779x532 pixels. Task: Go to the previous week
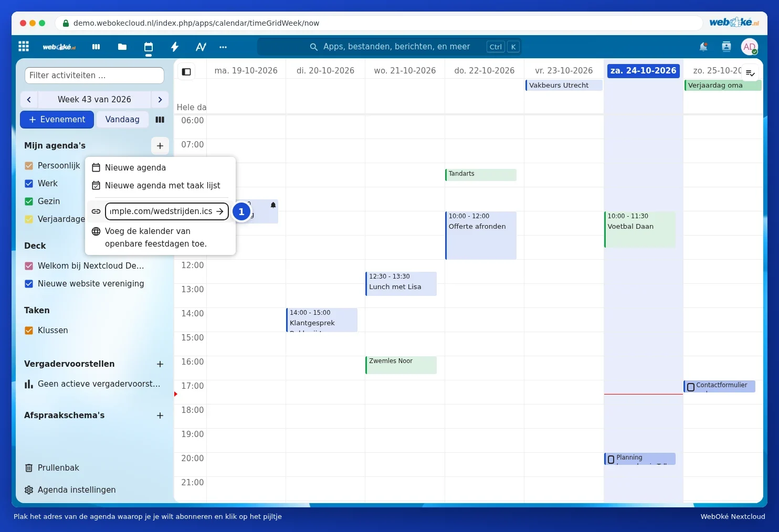tap(29, 100)
